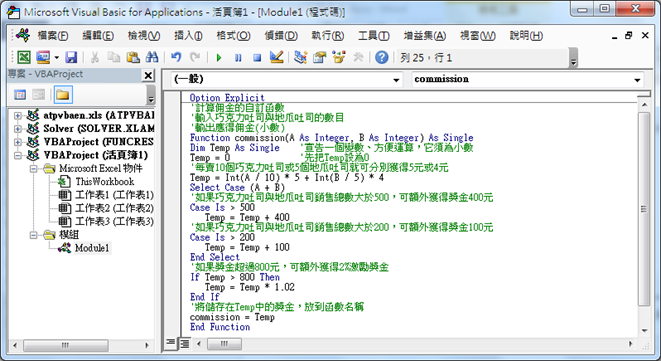Click the View Microsoft Excel icon
661x361 pixels.
coord(24,57)
